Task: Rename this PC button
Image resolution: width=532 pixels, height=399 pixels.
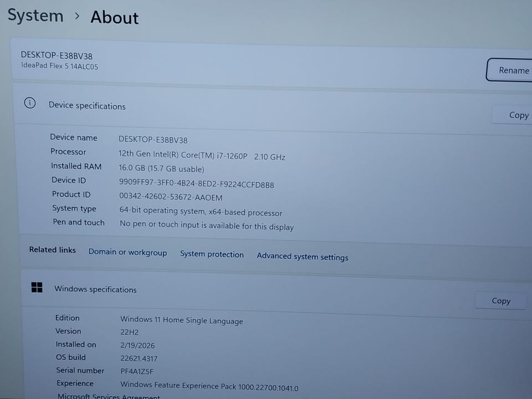Action: click(x=509, y=70)
